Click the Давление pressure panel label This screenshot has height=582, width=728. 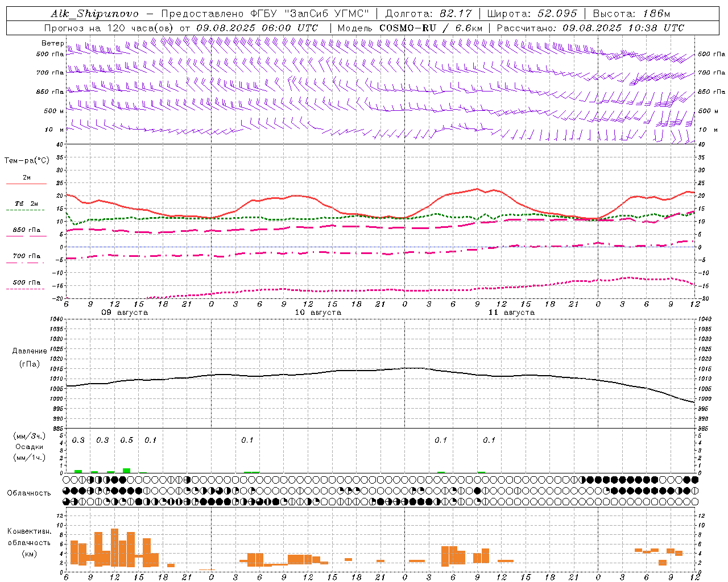pyautogui.click(x=30, y=351)
